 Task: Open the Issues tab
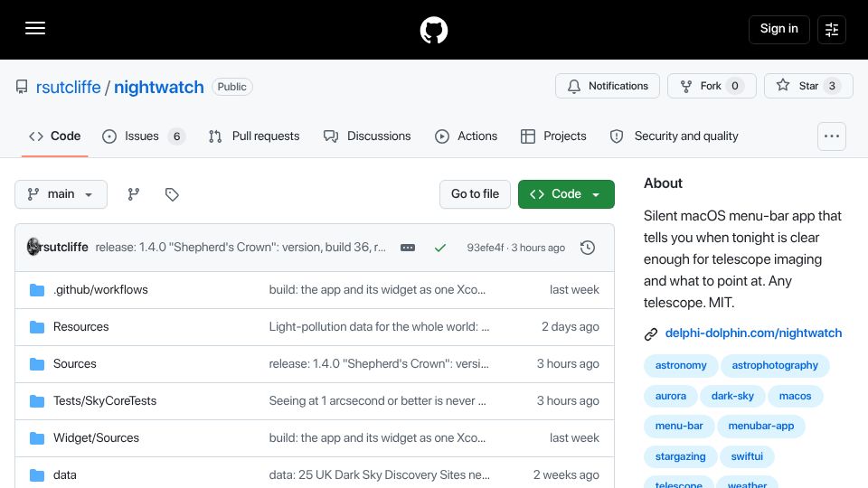point(144,136)
